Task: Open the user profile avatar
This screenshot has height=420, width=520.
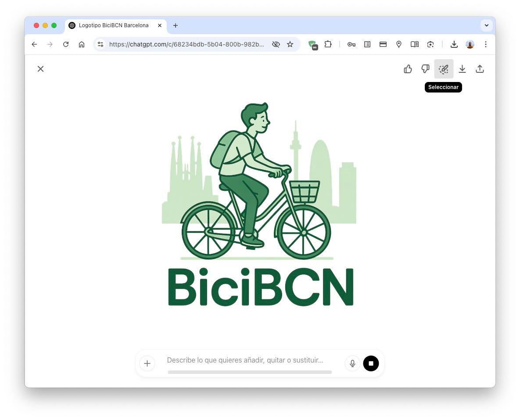Action: tap(470, 44)
